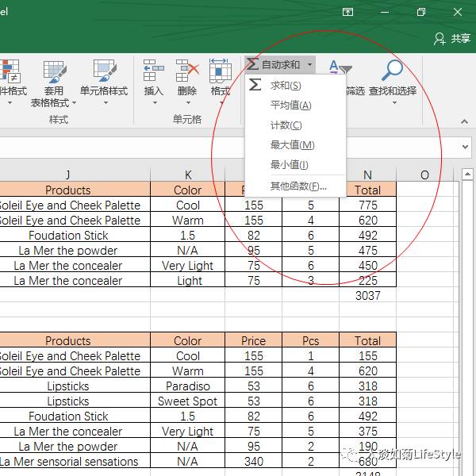
Task: Choose 计数(C) Count from menu
Action: [x=295, y=125]
